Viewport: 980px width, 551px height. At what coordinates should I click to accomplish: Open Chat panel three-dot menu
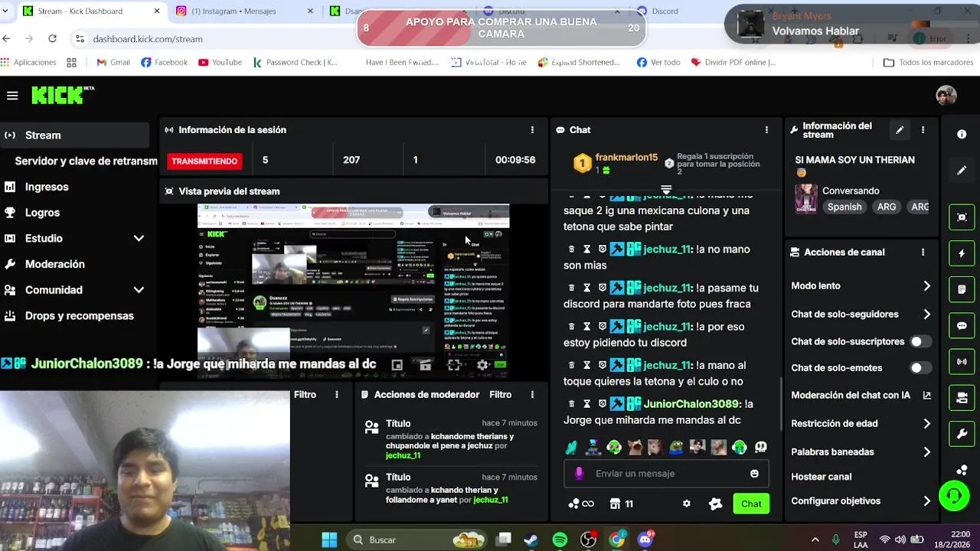(766, 130)
